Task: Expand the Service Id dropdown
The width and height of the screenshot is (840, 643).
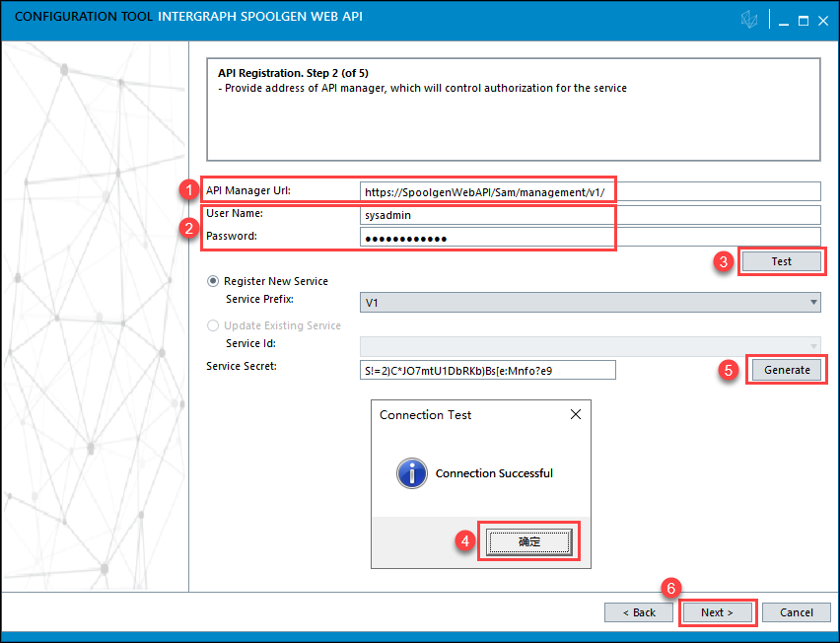Action: pyautogui.click(x=591, y=344)
